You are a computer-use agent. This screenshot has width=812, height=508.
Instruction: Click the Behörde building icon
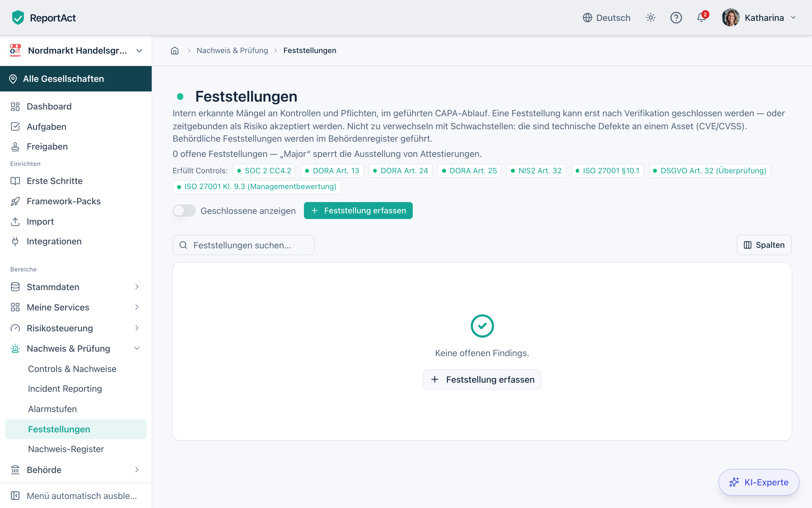point(15,470)
